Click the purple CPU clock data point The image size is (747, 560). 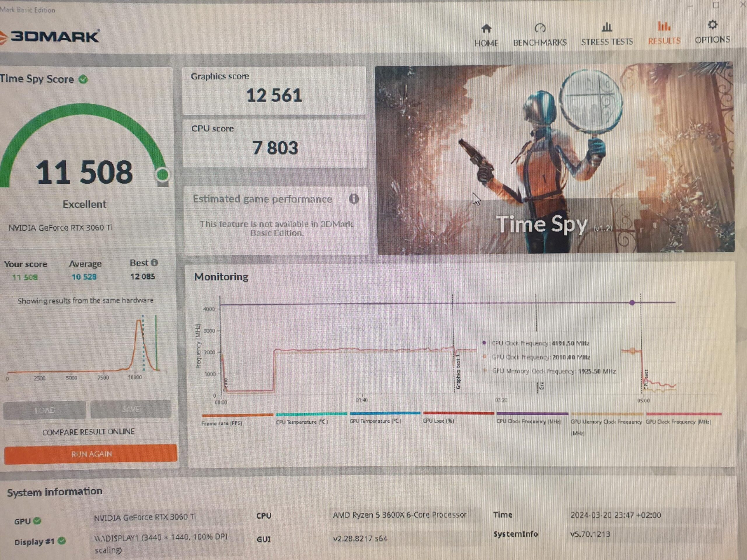click(x=632, y=303)
